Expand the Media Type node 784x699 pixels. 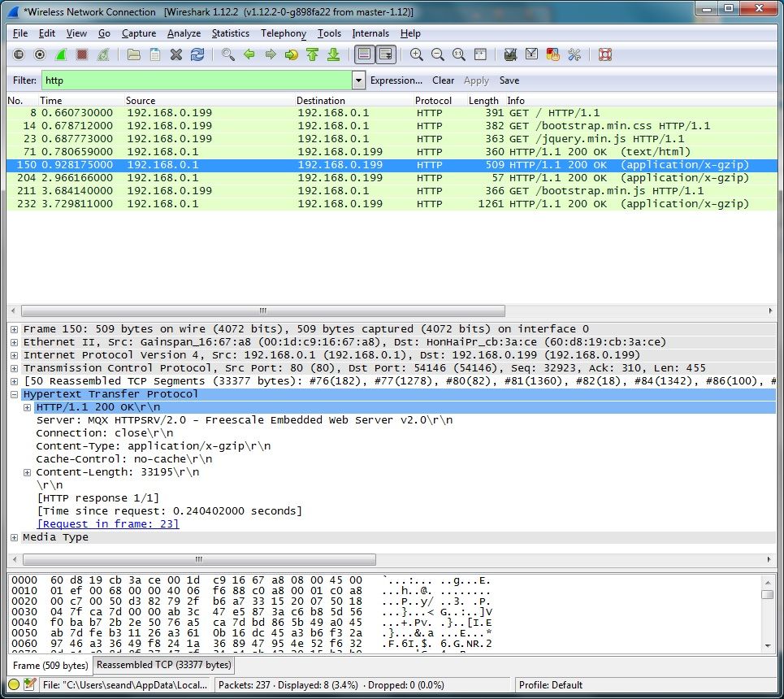tap(14, 537)
